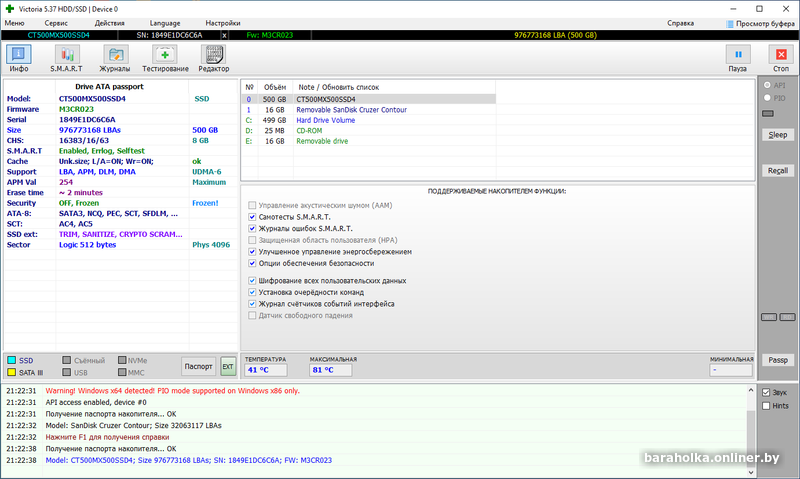Select the PIO radio button
800x479 pixels.
pyautogui.click(x=767, y=99)
